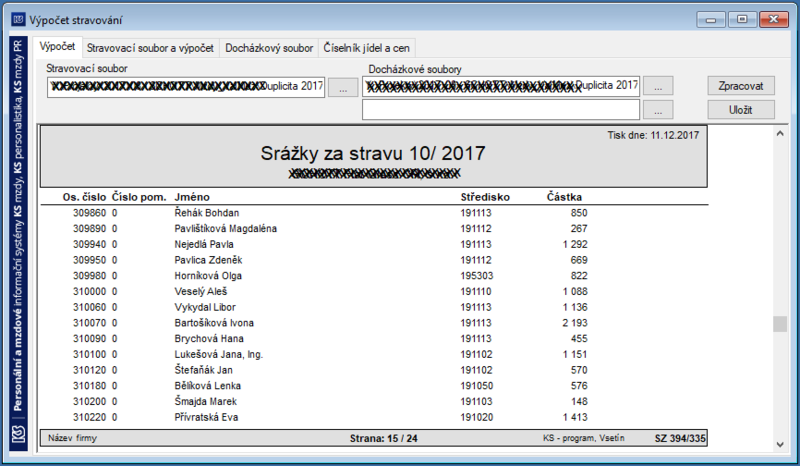Click amount 1 413 for Přívratská Eva

pos(575,418)
